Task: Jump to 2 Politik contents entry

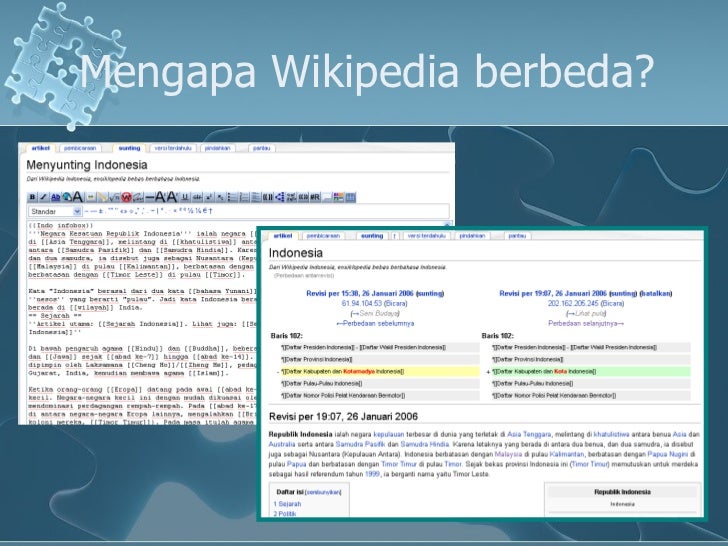Action: (285, 514)
